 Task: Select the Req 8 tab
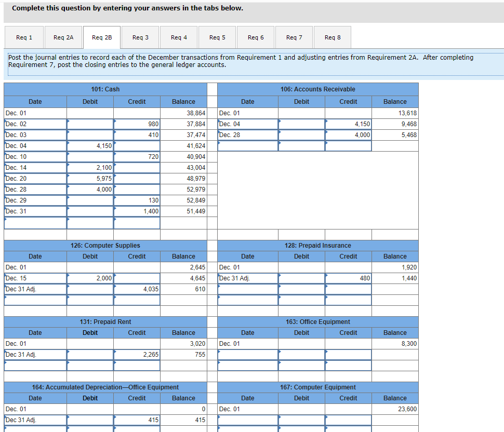coord(333,37)
